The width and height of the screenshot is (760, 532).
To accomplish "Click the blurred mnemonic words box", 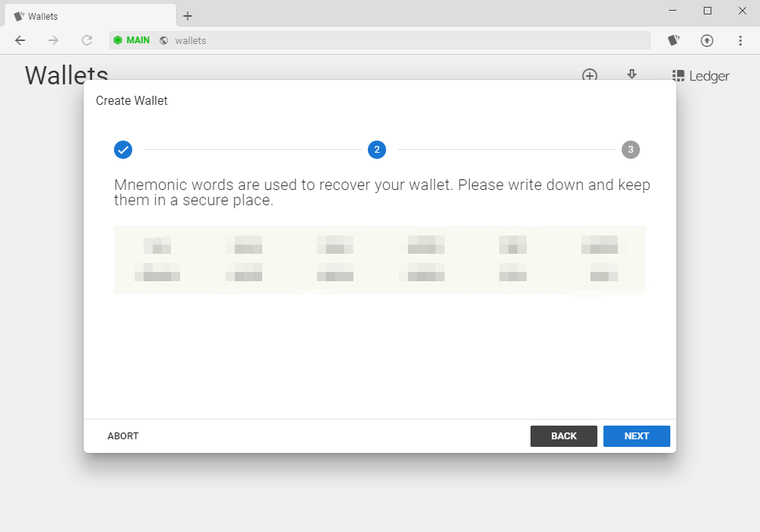I will tap(379, 260).
